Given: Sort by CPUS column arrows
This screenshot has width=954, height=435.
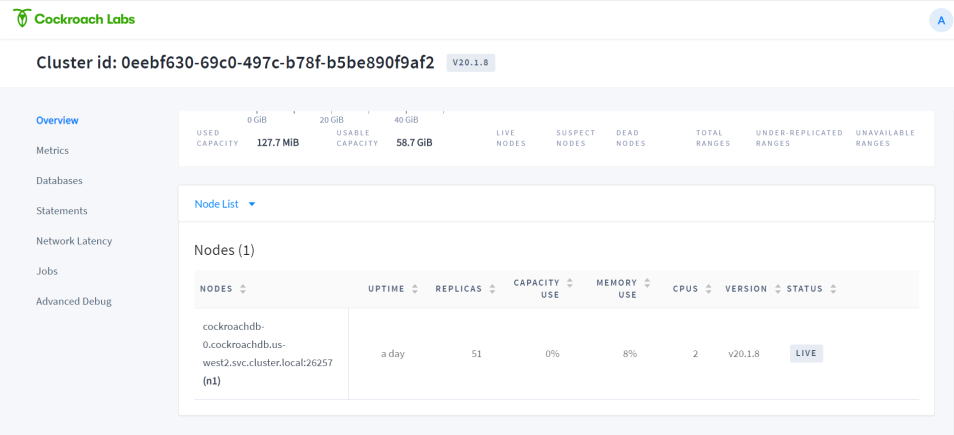Looking at the screenshot, I should pos(708,289).
